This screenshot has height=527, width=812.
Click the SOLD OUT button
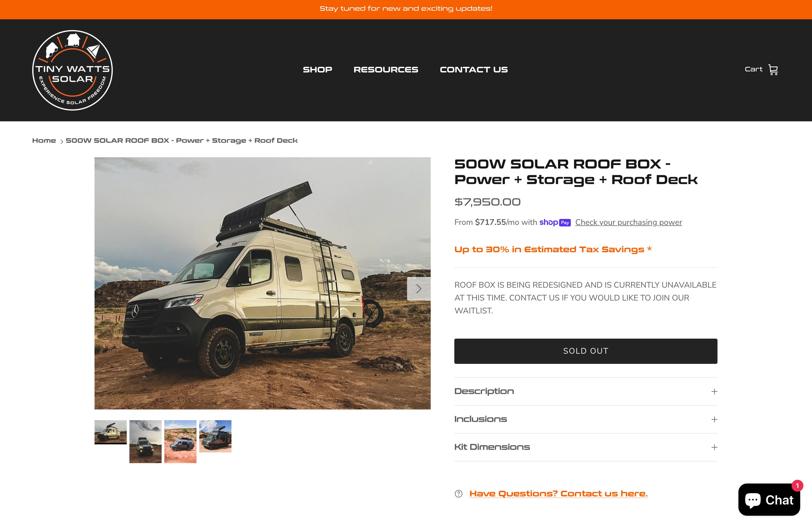point(585,351)
